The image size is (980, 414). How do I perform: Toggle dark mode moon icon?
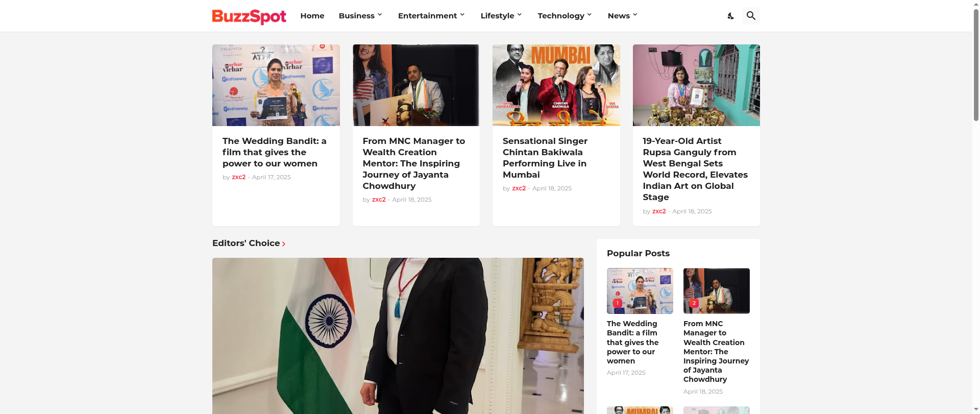[730, 16]
